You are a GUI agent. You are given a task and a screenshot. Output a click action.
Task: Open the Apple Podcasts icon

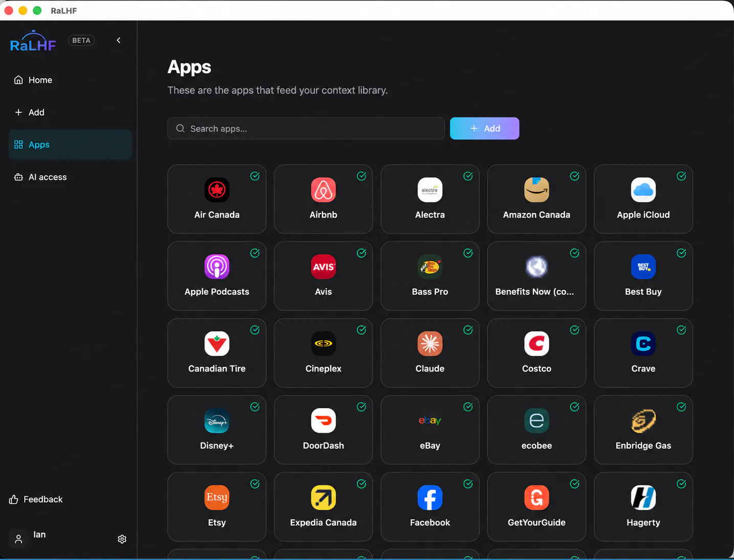coord(217,267)
